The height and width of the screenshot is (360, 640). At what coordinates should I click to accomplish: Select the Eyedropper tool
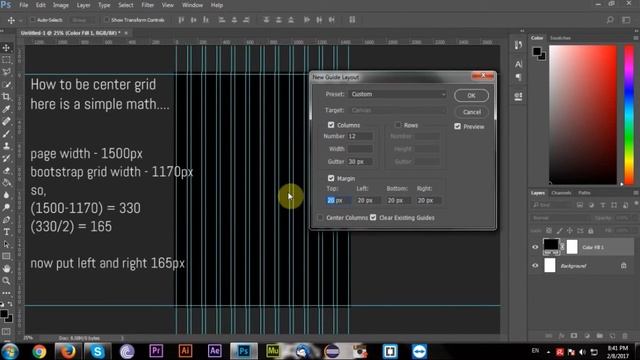tap(6, 109)
